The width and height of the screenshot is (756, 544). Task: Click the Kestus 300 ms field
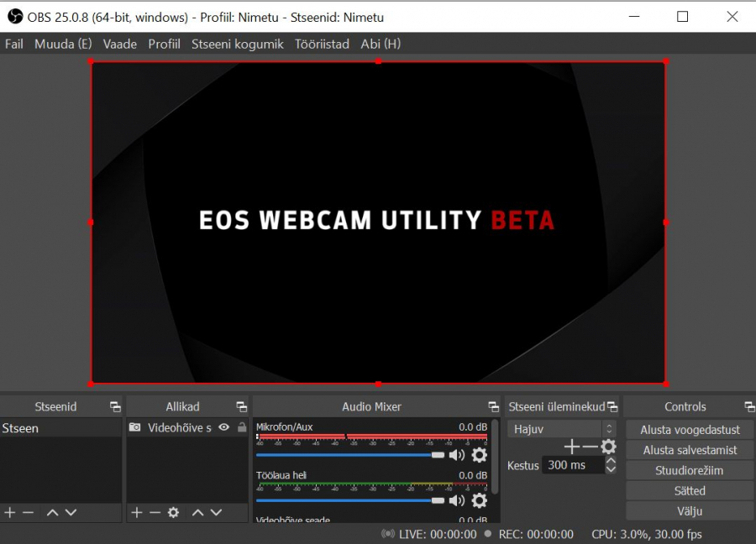[573, 465]
